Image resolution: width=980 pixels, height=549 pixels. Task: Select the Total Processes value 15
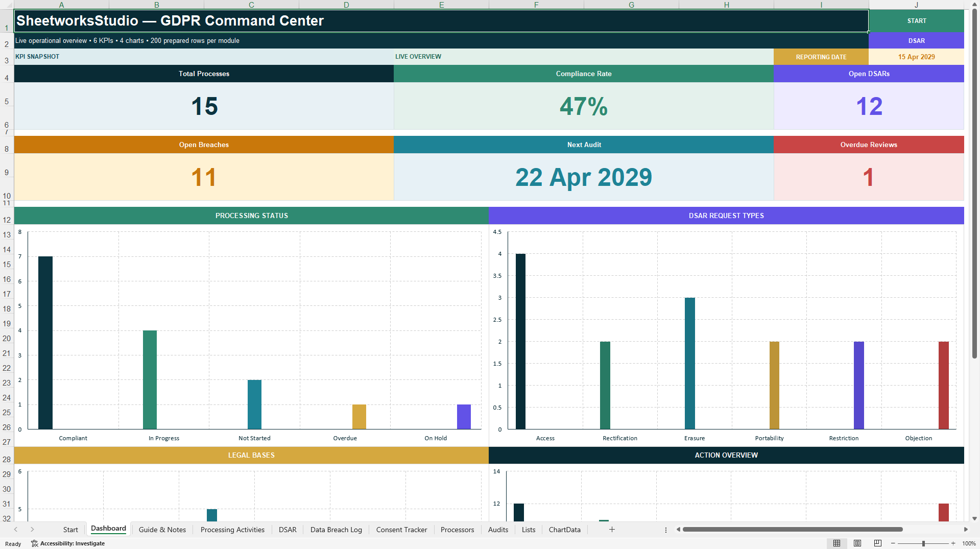pyautogui.click(x=204, y=106)
